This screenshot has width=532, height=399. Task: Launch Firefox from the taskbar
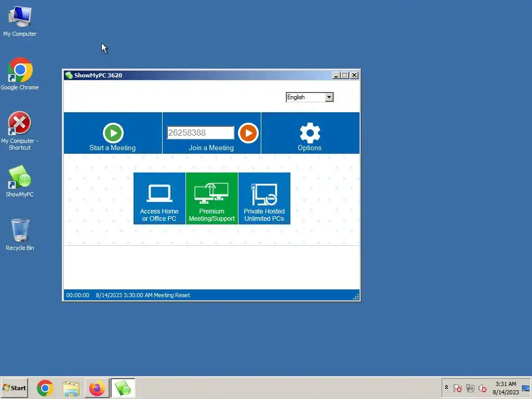pos(97,388)
